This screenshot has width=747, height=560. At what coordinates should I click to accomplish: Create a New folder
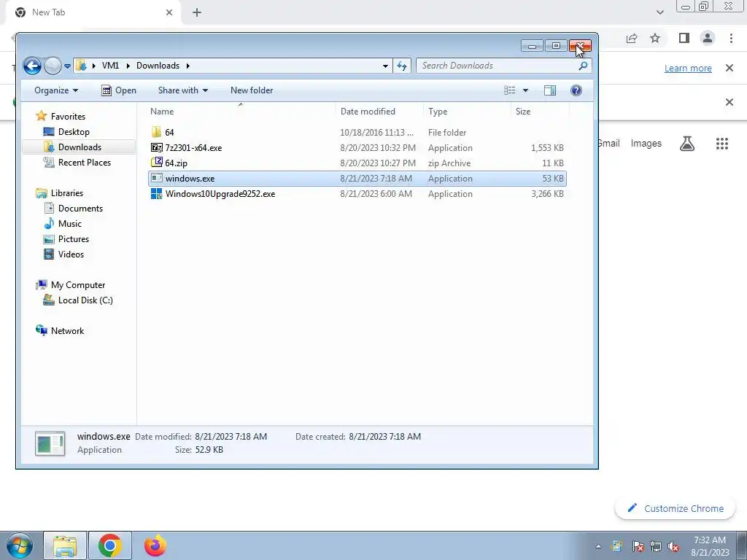pyautogui.click(x=252, y=90)
